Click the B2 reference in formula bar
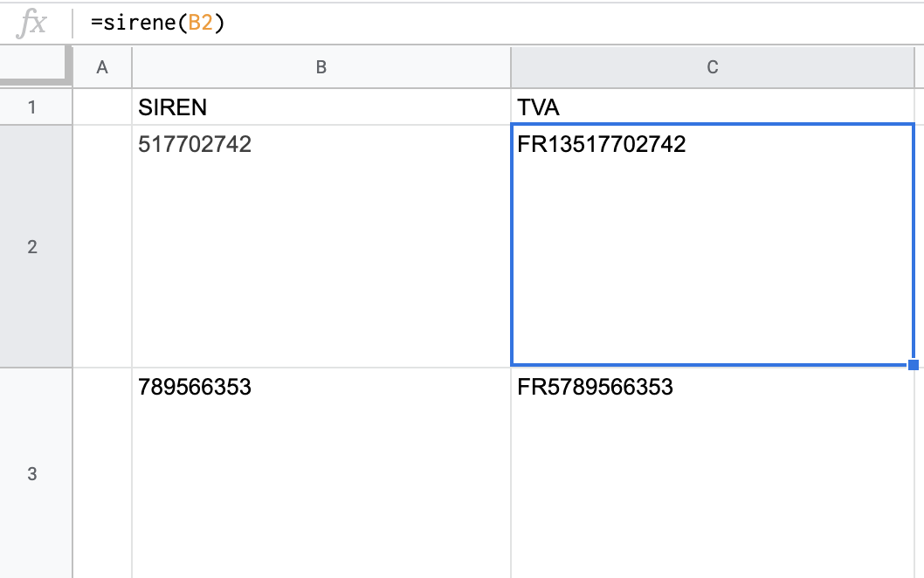Image resolution: width=924 pixels, height=578 pixels. [200, 23]
